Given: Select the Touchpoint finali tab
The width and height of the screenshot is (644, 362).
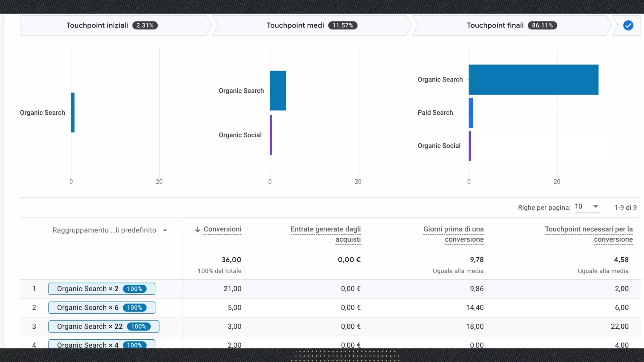Looking at the screenshot, I should pyautogui.click(x=512, y=25).
